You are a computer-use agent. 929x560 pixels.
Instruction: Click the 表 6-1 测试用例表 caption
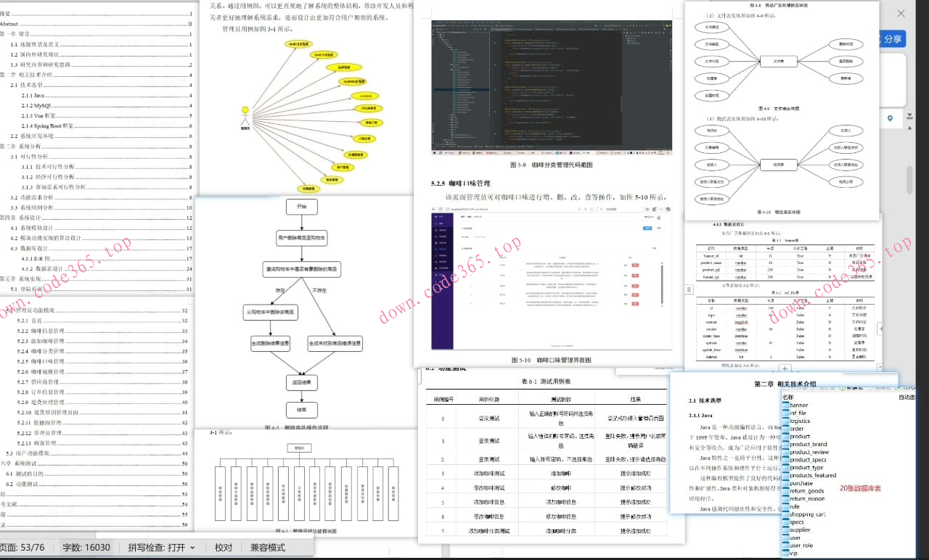click(x=547, y=382)
